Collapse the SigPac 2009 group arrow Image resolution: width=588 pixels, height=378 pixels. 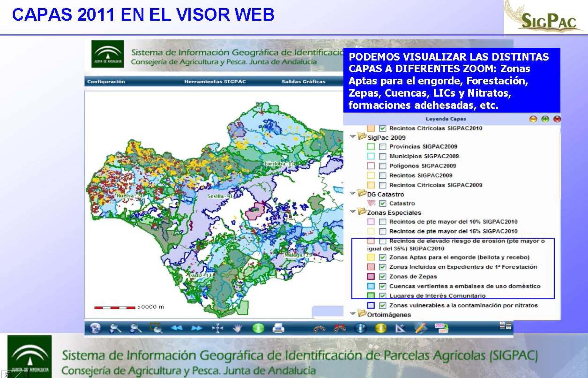click(353, 136)
